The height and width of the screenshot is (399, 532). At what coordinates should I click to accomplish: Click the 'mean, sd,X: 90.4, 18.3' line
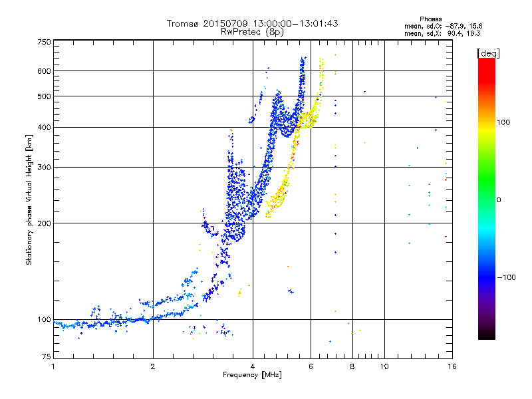pyautogui.click(x=442, y=33)
